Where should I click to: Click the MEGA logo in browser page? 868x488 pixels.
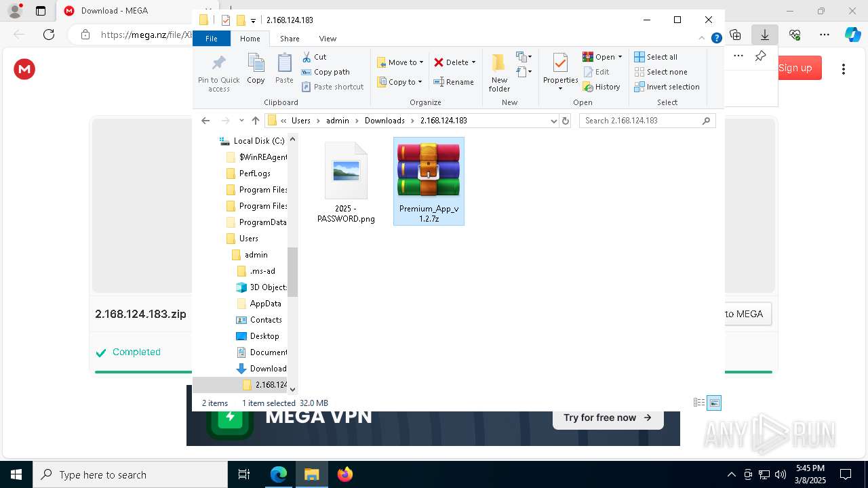[24, 68]
